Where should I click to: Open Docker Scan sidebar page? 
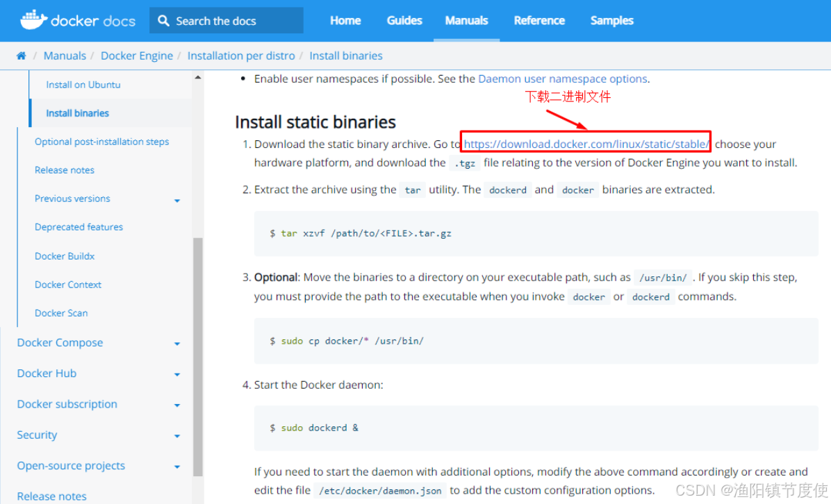pyautogui.click(x=61, y=313)
